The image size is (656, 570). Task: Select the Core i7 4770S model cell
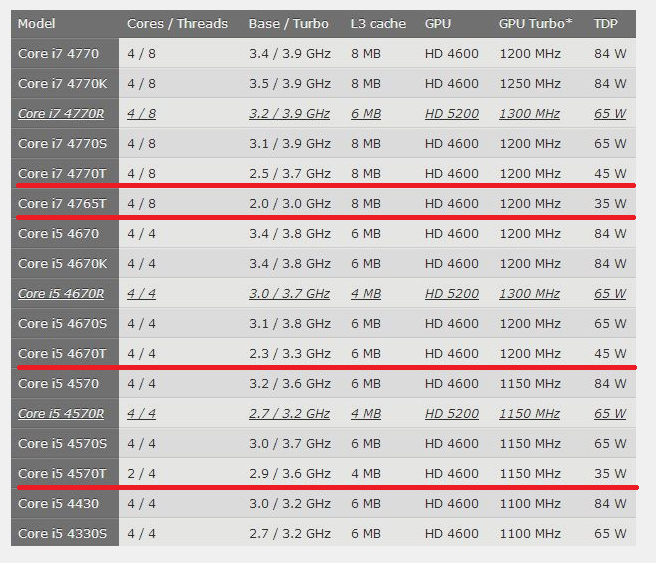pyautogui.click(x=63, y=144)
